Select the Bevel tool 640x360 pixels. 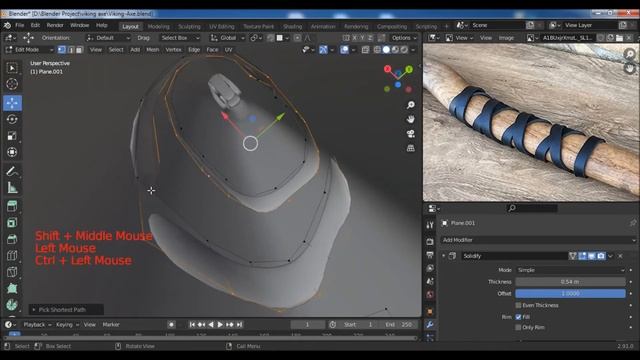pos(12,239)
